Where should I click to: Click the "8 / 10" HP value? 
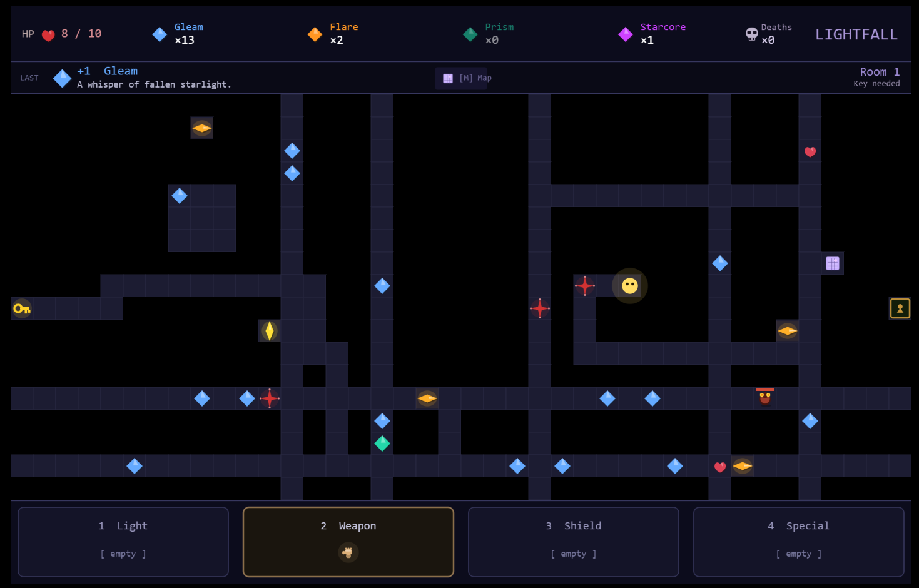click(81, 34)
